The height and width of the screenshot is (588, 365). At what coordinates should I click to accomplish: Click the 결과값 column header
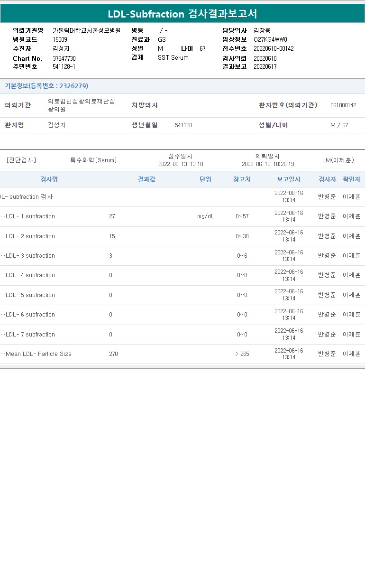coord(146,179)
